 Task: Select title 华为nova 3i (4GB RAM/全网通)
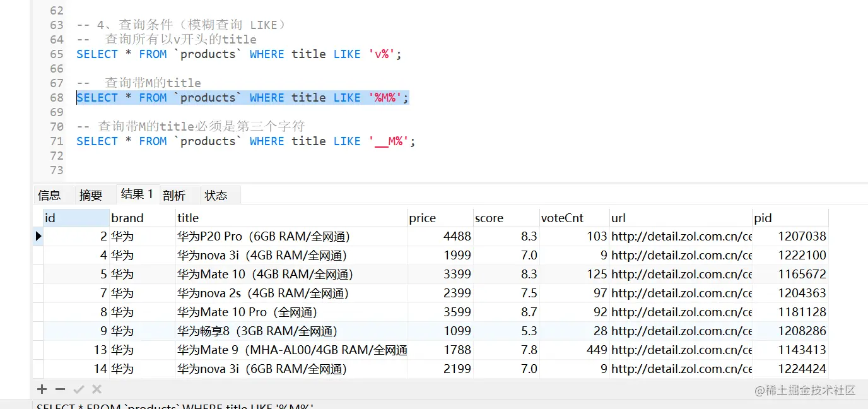coord(291,256)
